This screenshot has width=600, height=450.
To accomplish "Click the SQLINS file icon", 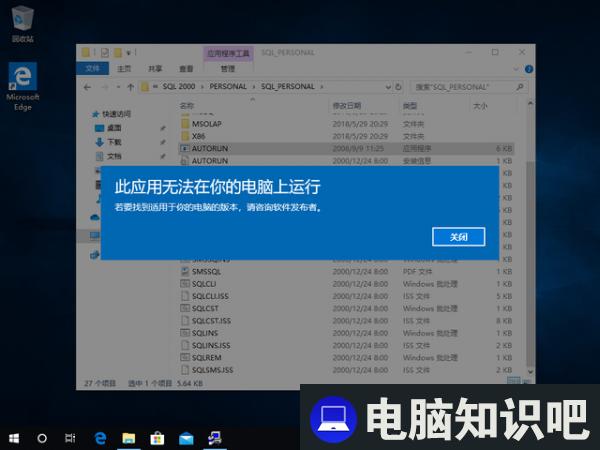I will pos(185,333).
